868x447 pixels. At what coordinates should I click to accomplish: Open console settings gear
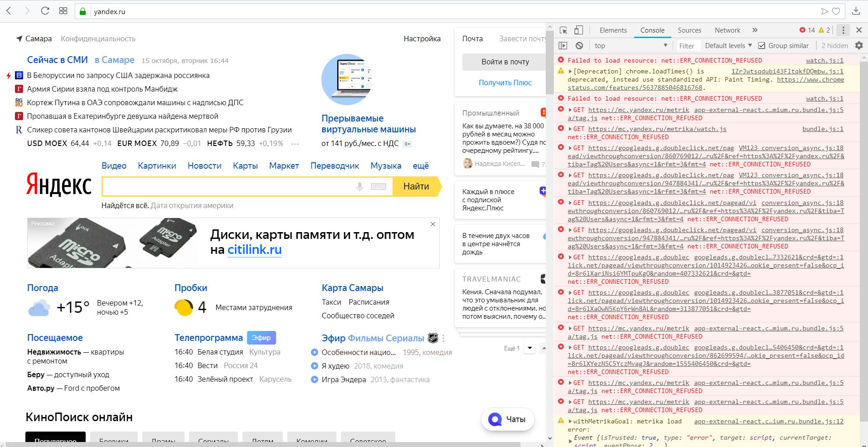click(x=859, y=45)
